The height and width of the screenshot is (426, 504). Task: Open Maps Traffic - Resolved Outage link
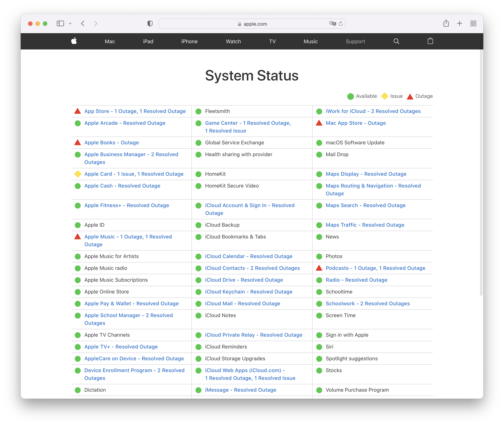point(365,225)
